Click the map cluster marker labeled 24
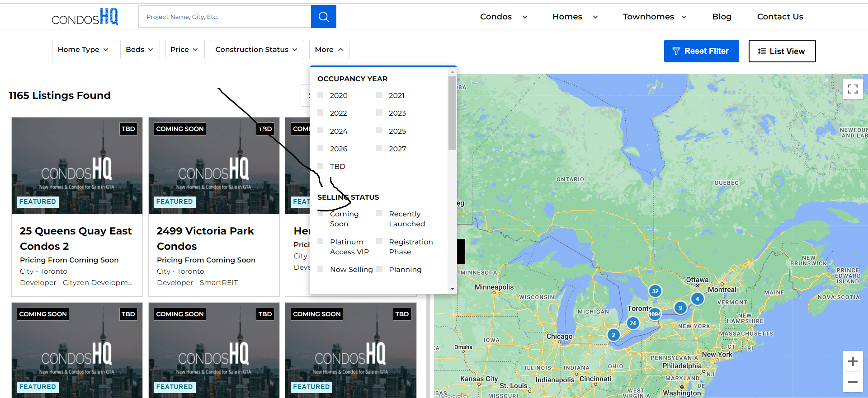Screen dimensions: 868x398 [633, 323]
